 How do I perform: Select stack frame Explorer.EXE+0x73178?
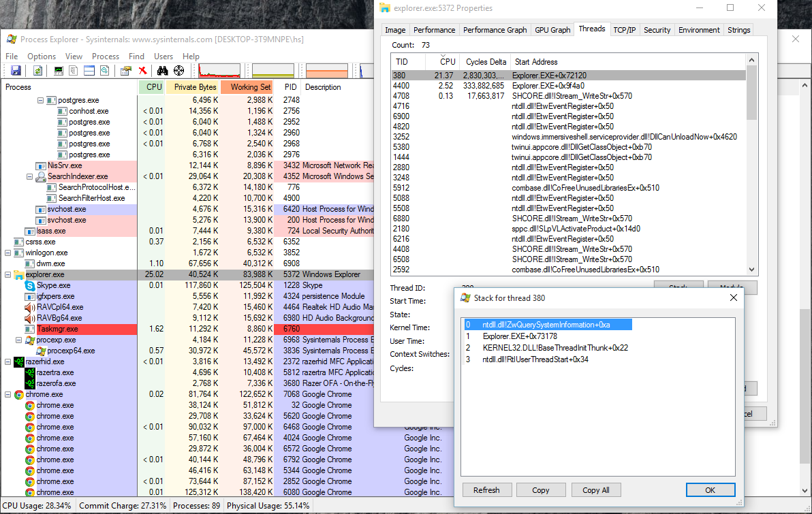(x=519, y=336)
